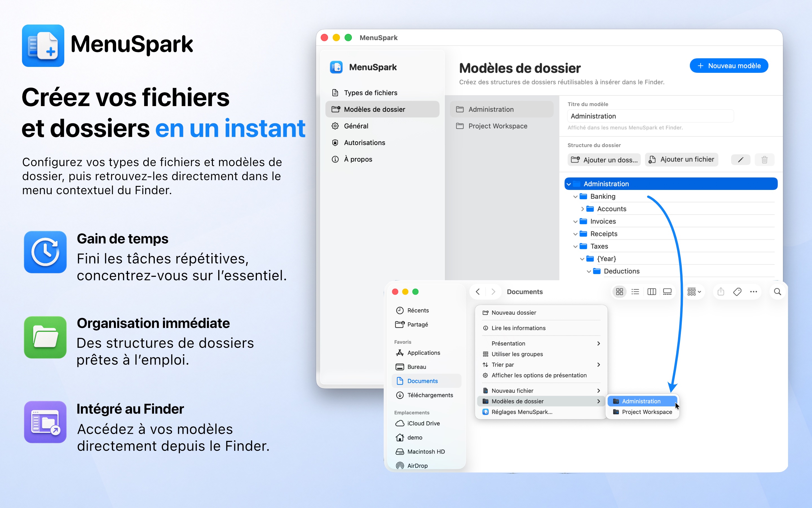
Task: Select Modèles de dossier sidebar item
Action: (x=382, y=109)
